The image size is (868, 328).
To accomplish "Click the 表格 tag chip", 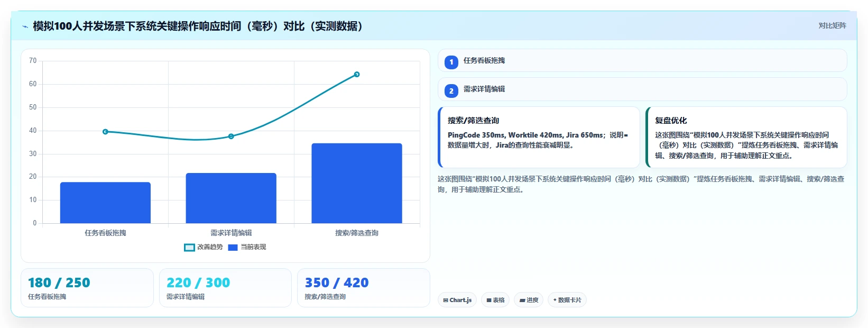I will click(495, 300).
